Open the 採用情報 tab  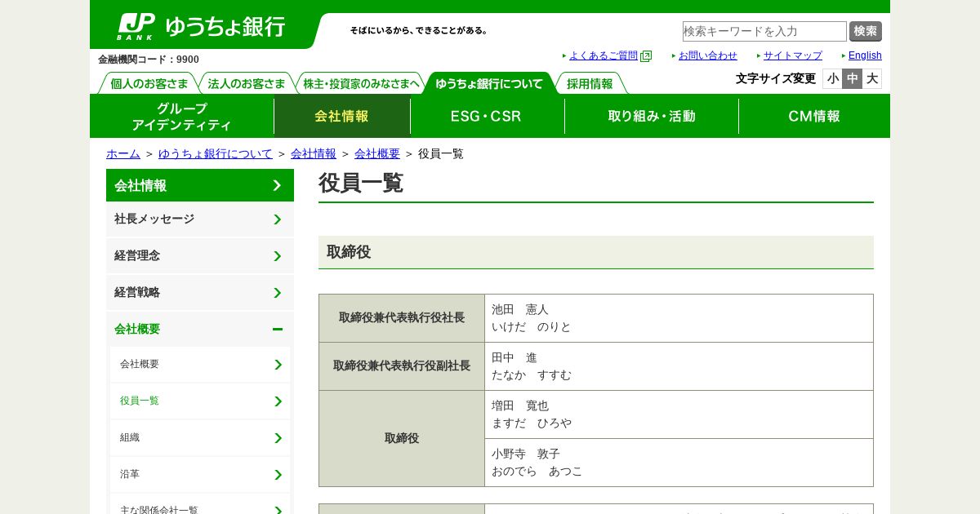(590, 83)
